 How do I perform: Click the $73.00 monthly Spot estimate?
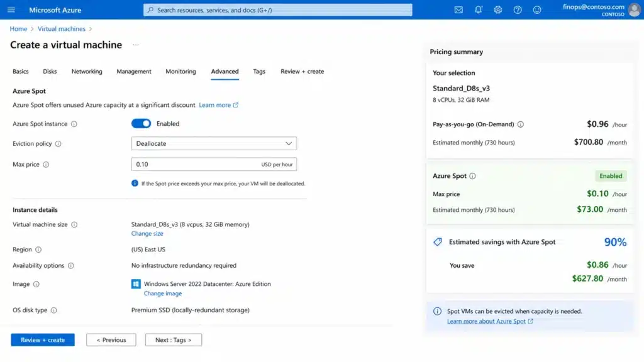tap(590, 209)
